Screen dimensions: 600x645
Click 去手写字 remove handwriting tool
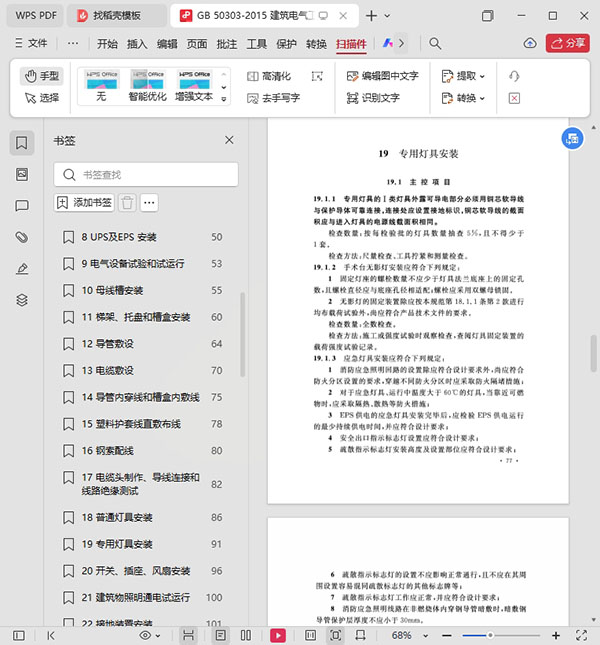(273, 98)
